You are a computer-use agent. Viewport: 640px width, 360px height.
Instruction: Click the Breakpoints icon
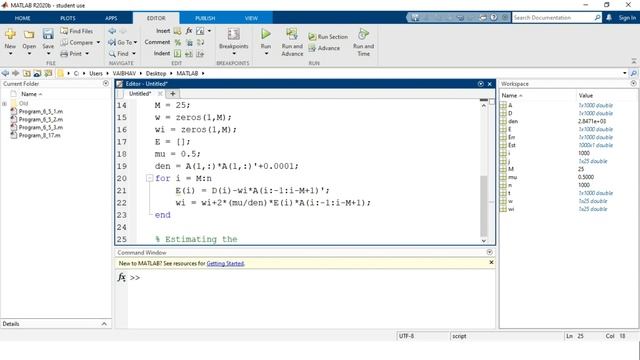(233, 34)
